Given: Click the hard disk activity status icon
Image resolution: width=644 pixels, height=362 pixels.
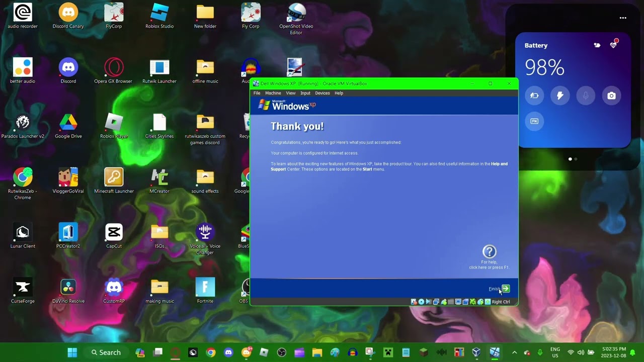Looking at the screenshot, I should pos(414,302).
